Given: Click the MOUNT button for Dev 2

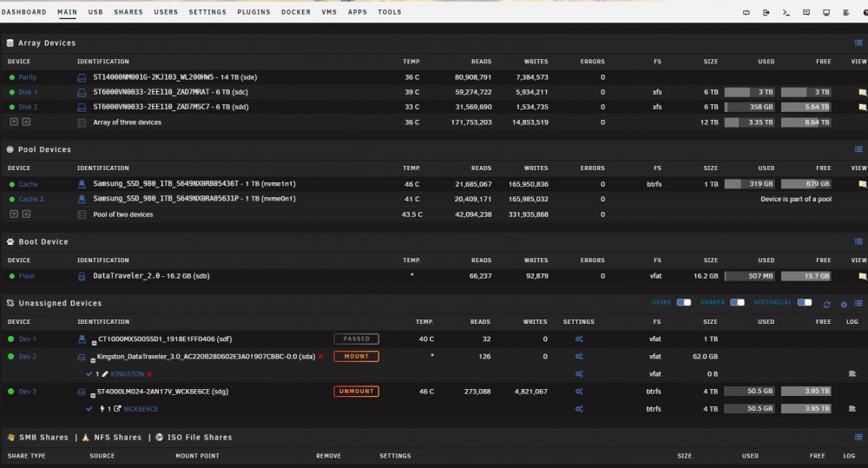Looking at the screenshot, I should click(356, 356).
